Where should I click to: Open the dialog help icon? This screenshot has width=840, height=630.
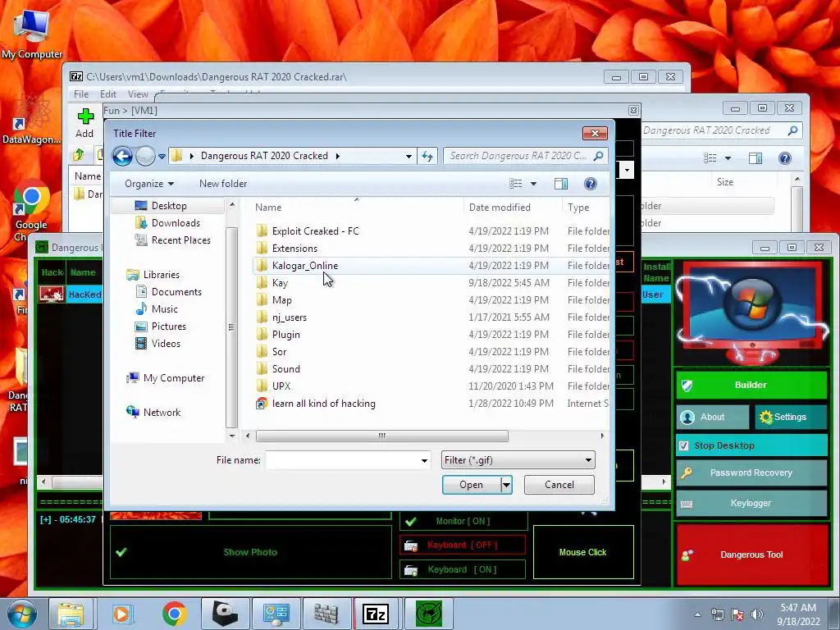[x=591, y=184]
